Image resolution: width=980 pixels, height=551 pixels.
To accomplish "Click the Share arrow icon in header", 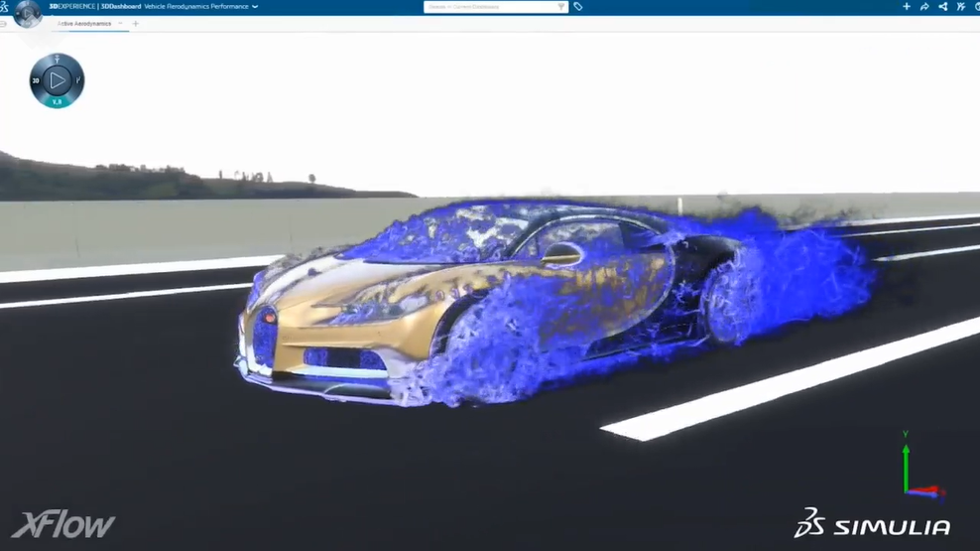I will point(924,6).
